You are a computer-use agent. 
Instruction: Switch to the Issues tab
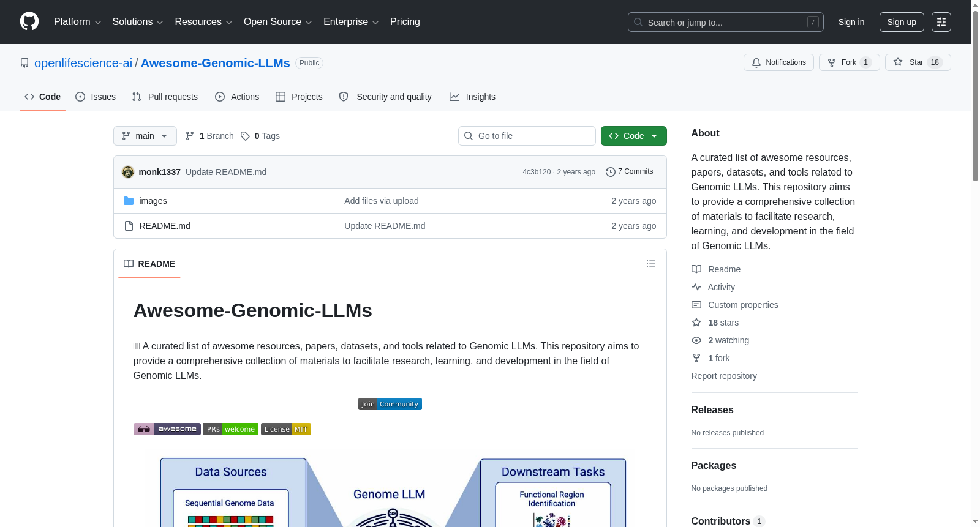point(96,97)
